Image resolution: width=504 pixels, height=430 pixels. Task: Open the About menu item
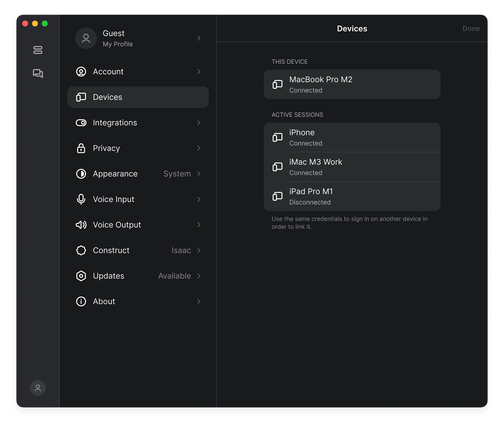138,301
